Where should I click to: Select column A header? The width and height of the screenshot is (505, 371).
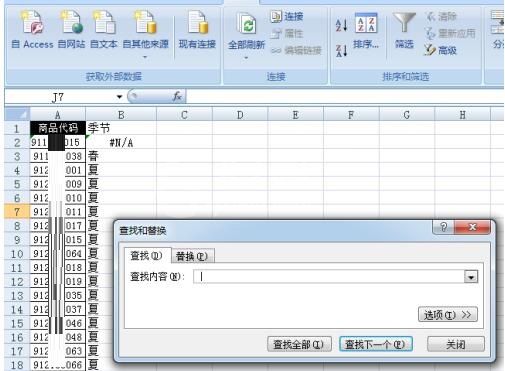(x=58, y=115)
